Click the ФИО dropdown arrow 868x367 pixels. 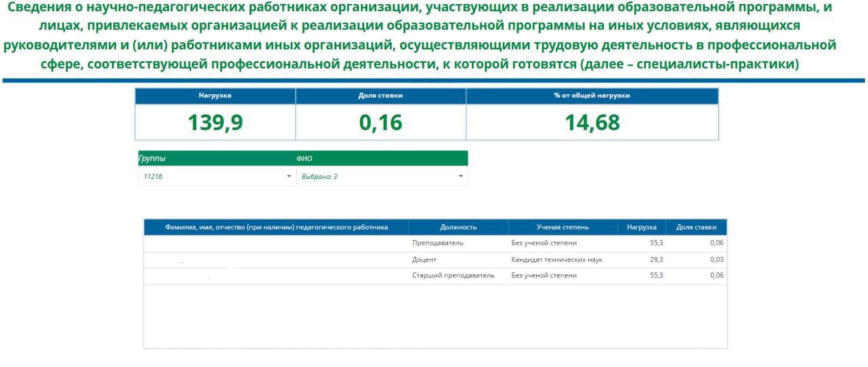coord(461,176)
